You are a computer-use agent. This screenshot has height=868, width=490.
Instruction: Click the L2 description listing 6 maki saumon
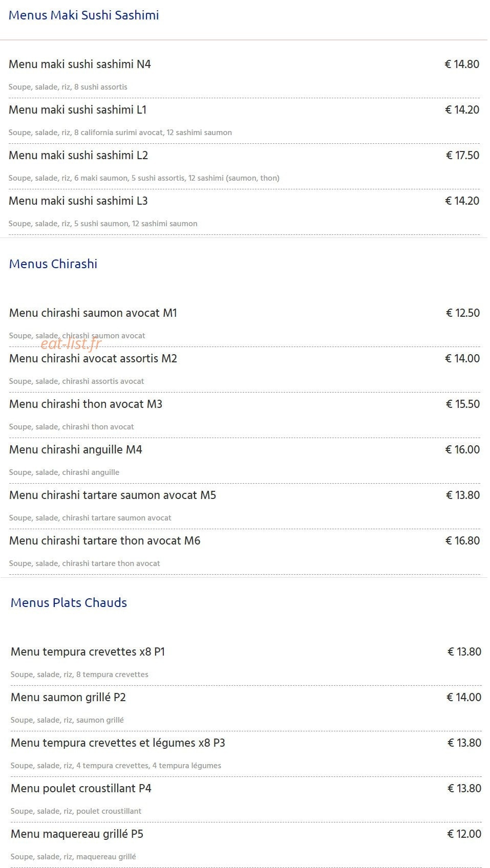coord(144,178)
